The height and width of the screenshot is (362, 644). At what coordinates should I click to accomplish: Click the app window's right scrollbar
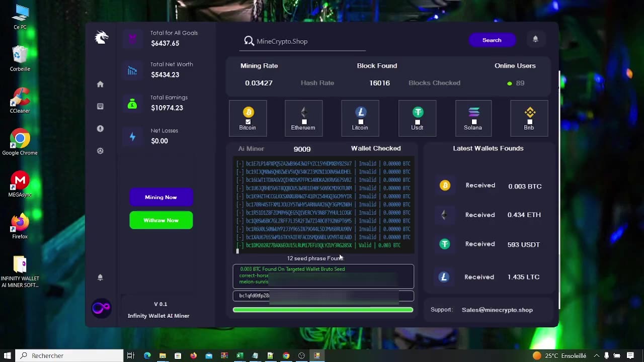[559, 190]
